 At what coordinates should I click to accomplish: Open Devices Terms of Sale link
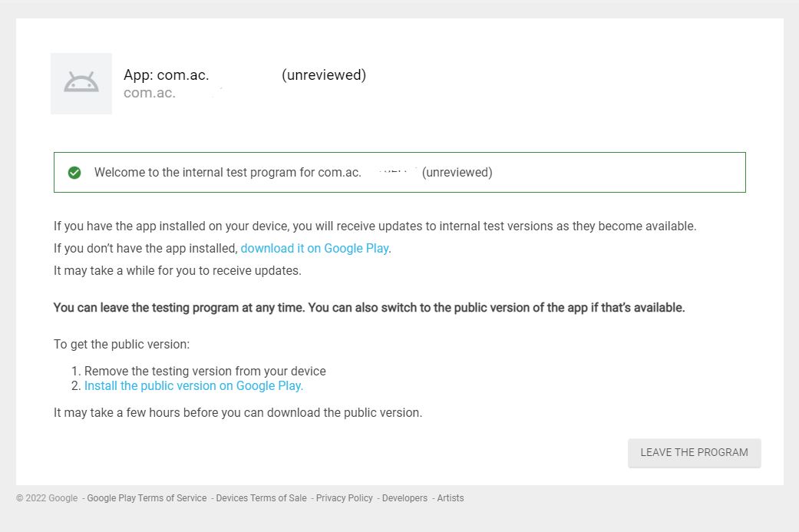tap(262, 498)
